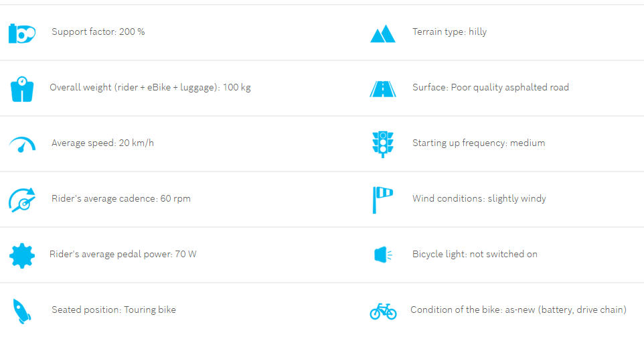
Task: Select the pedal power gear icon
Action: 22,255
